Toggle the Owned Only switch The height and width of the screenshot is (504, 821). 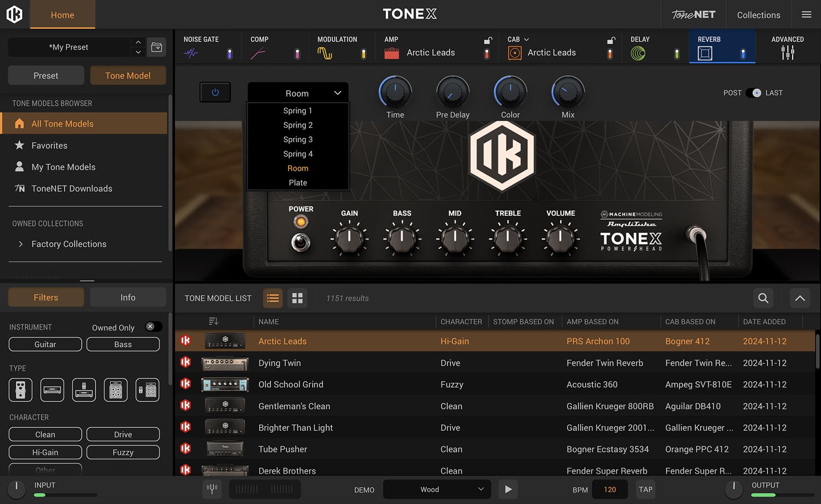(153, 327)
